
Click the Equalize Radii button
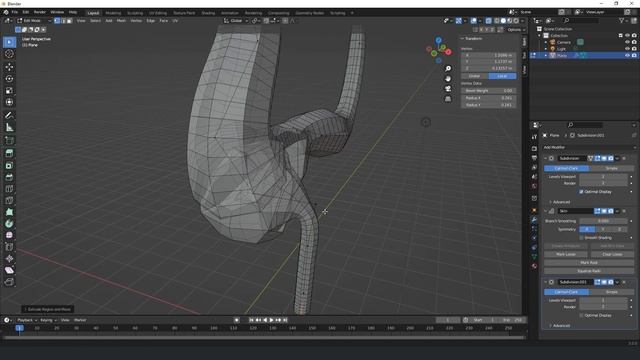point(589,271)
